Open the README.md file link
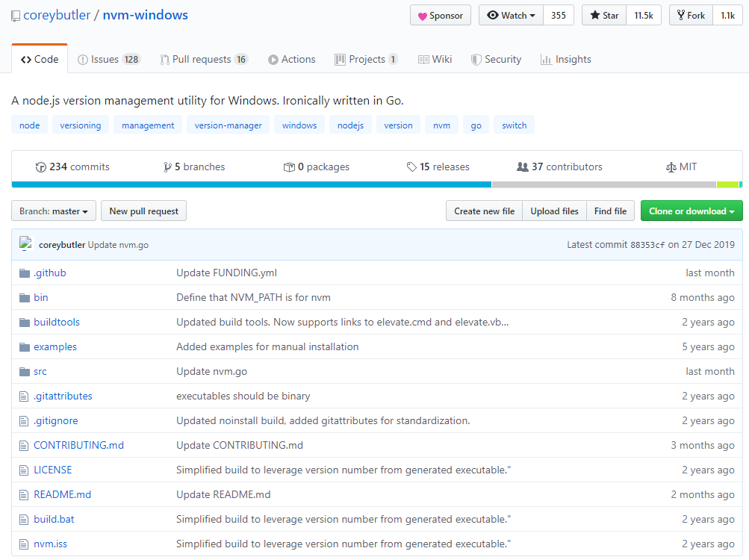This screenshot has width=749, height=560. pos(63,495)
